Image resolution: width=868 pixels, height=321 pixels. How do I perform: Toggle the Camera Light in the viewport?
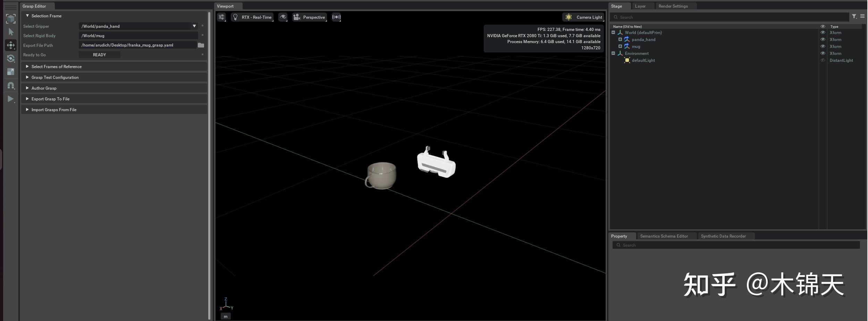coord(583,17)
